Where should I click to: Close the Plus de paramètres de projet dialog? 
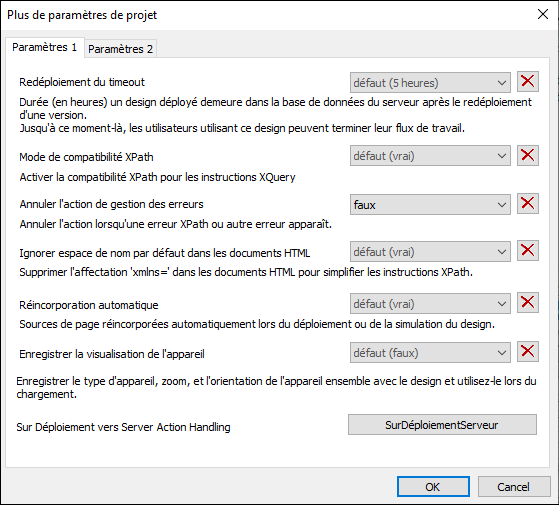click(x=543, y=15)
